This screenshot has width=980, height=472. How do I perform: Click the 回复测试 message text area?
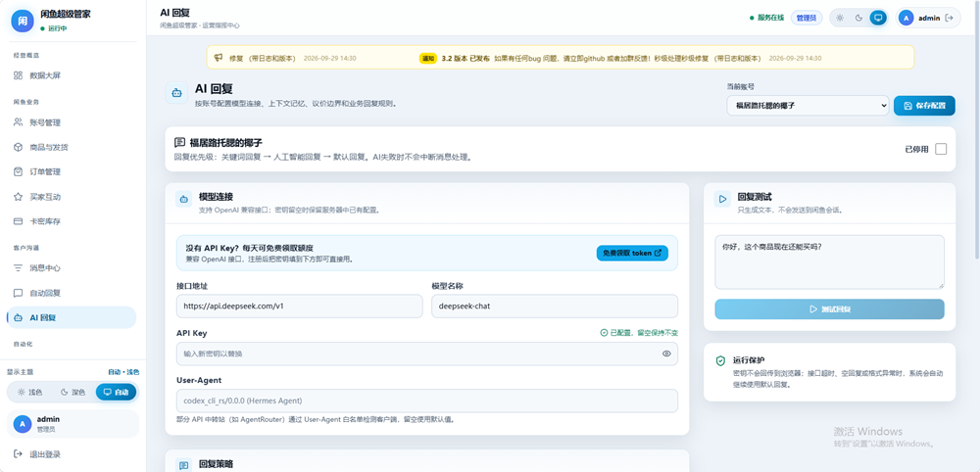829,261
